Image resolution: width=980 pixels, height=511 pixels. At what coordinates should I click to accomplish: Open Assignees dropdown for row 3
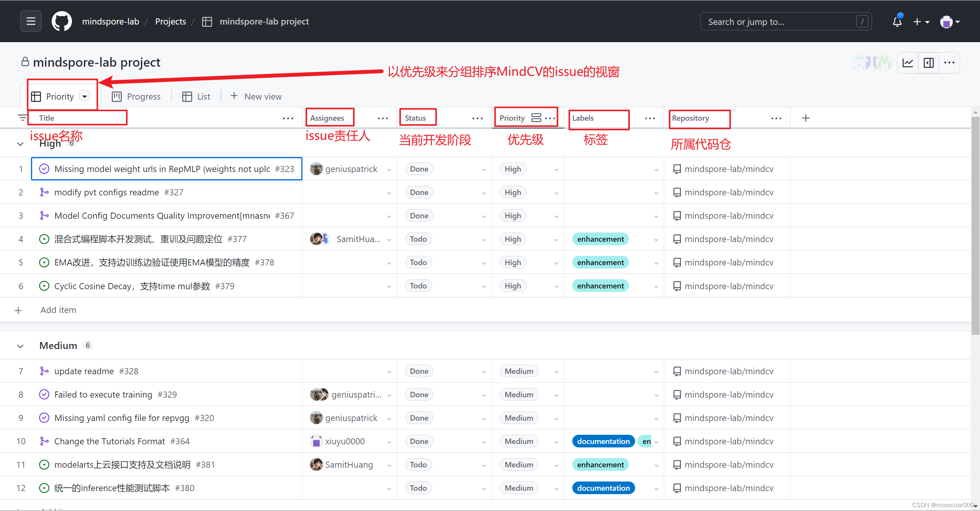point(389,216)
